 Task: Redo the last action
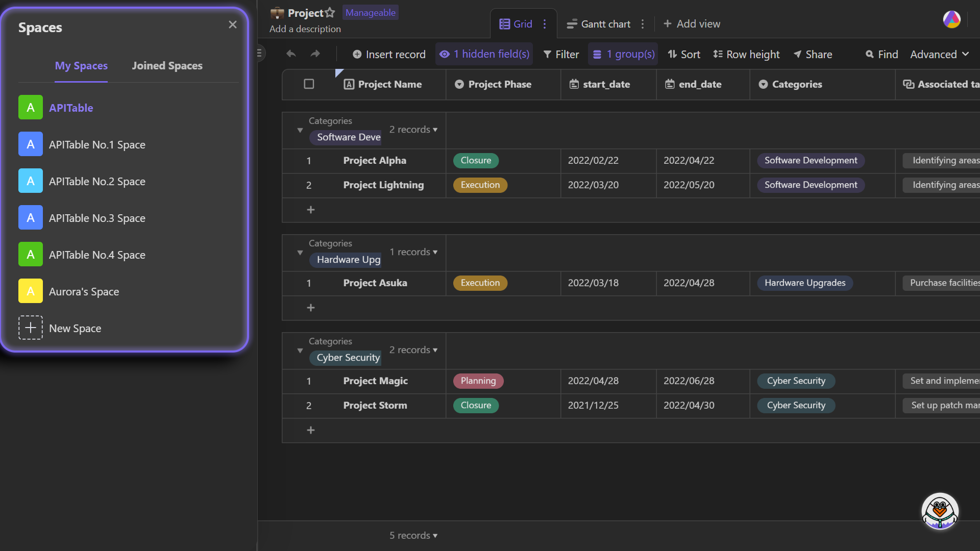coord(315,54)
